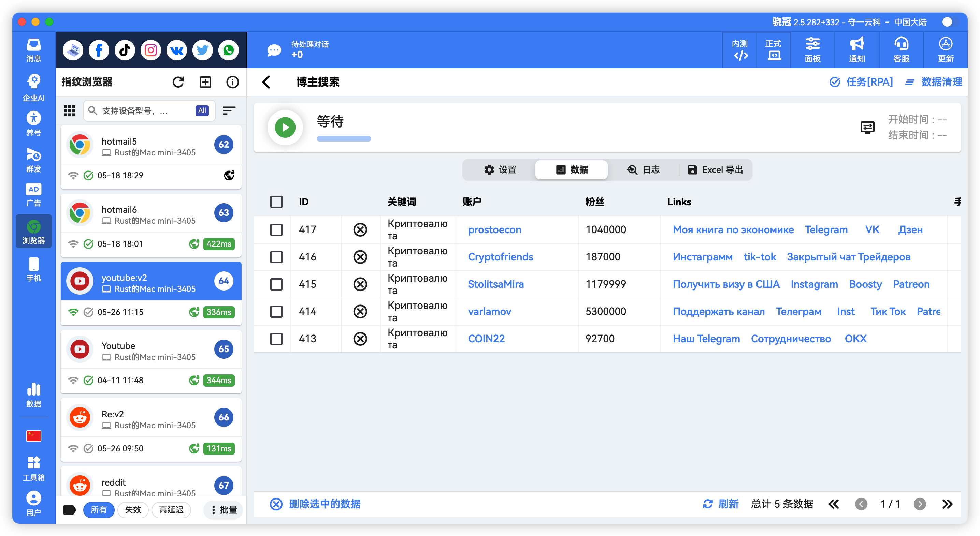
Task: Select the 群发 icon in the sidebar
Action: tap(33, 160)
